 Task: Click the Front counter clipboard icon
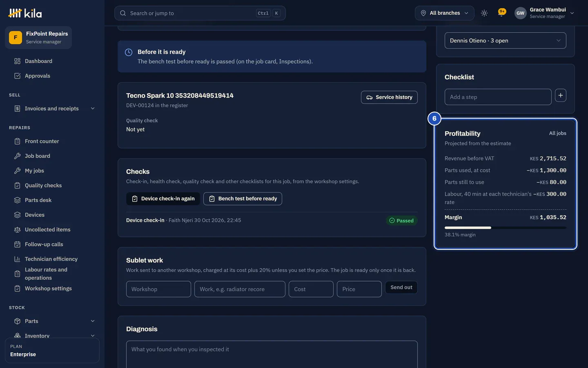pyautogui.click(x=17, y=141)
